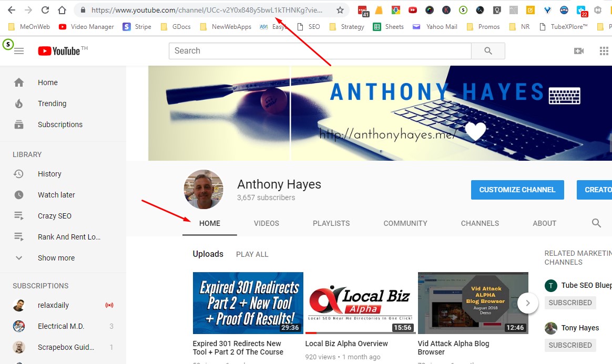The height and width of the screenshot is (364, 612).
Task: Click the channel search magnifier icon
Action: (x=596, y=223)
